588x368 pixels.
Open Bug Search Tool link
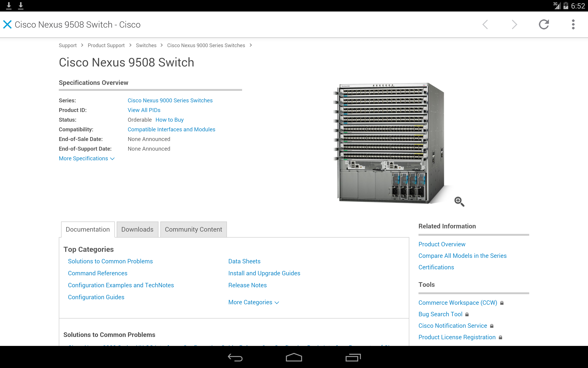point(440,314)
